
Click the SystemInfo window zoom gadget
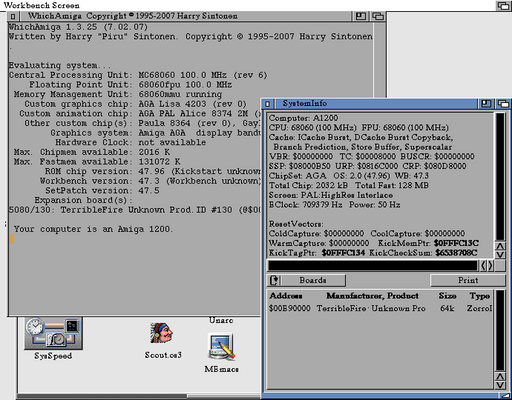coord(486,104)
